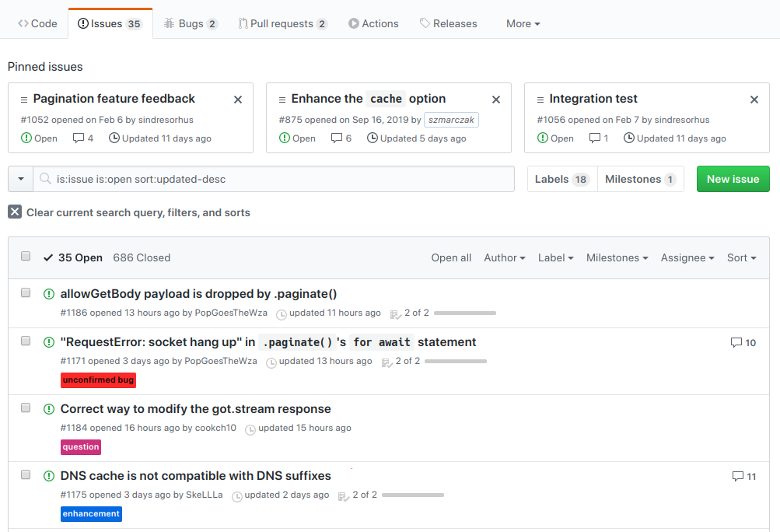Check the select-all issues checkbox
The image size is (780, 532).
tap(26, 255)
